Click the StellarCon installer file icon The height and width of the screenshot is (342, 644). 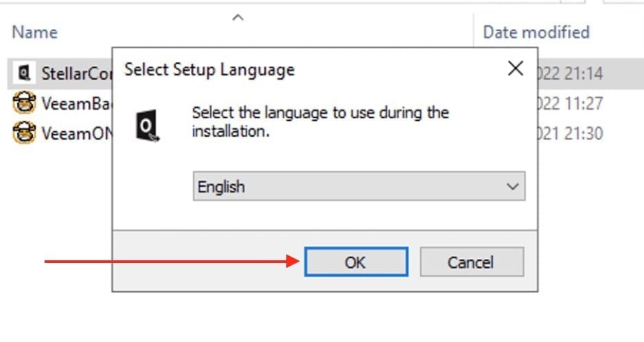23,72
